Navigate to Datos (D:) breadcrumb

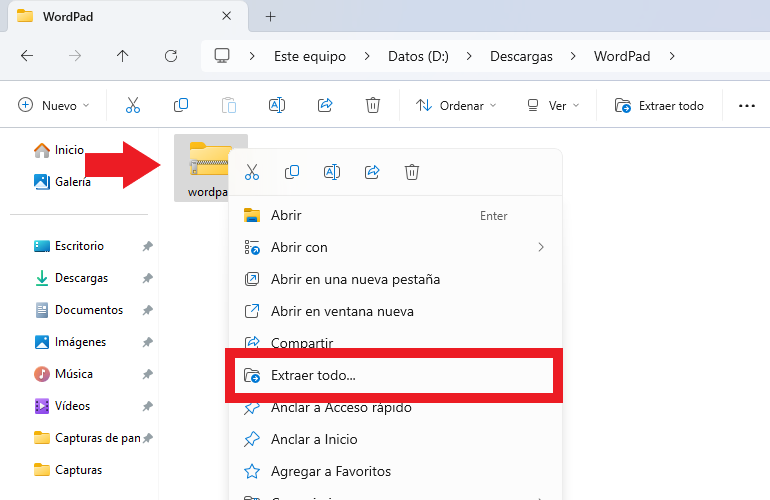[418, 56]
